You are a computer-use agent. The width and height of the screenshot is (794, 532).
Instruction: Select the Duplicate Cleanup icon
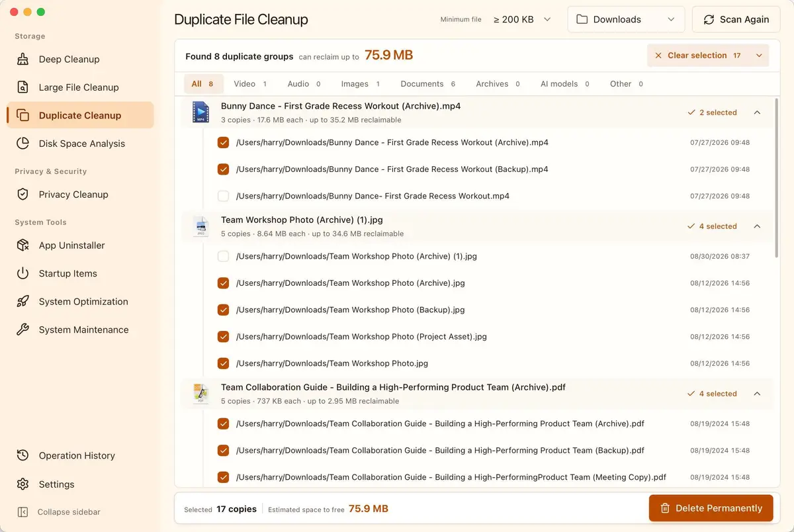pos(23,115)
